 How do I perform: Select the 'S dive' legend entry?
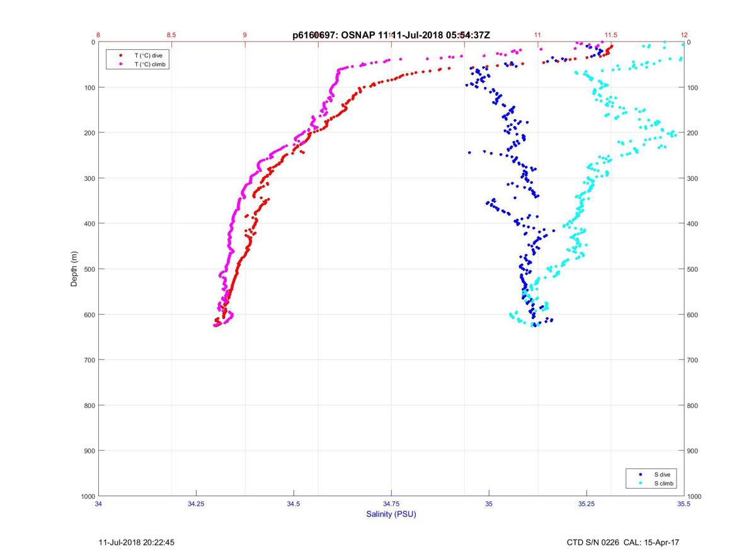661,474
